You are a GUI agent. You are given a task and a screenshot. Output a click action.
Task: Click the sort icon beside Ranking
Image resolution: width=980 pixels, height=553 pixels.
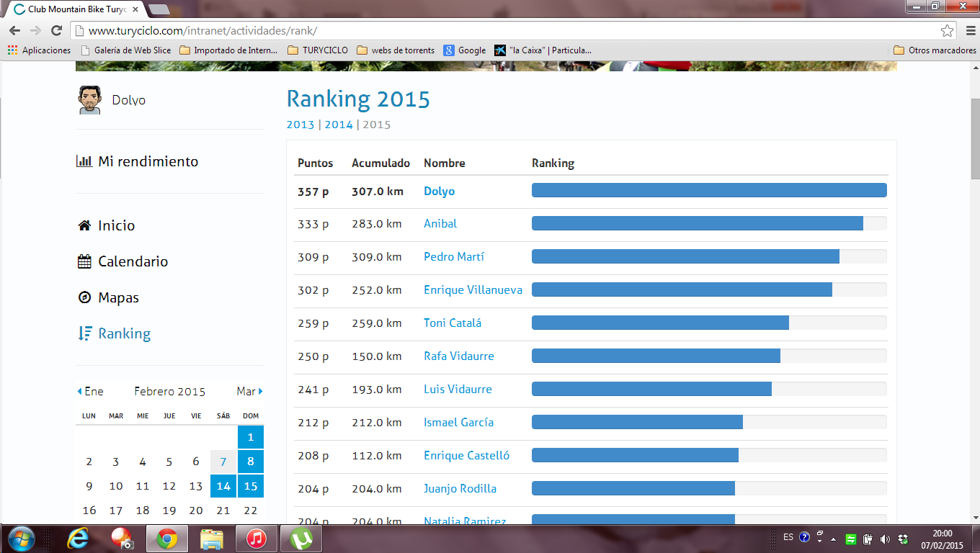click(x=84, y=333)
